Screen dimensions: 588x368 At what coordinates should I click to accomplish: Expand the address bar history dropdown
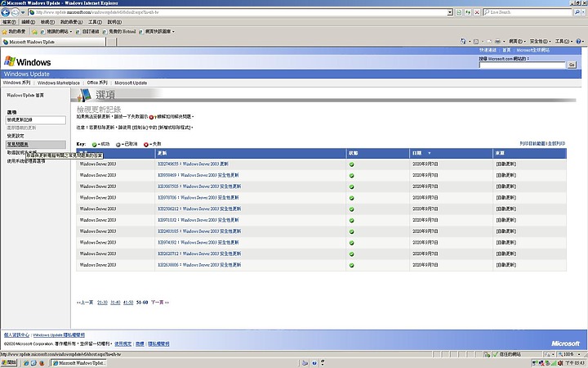pos(450,12)
